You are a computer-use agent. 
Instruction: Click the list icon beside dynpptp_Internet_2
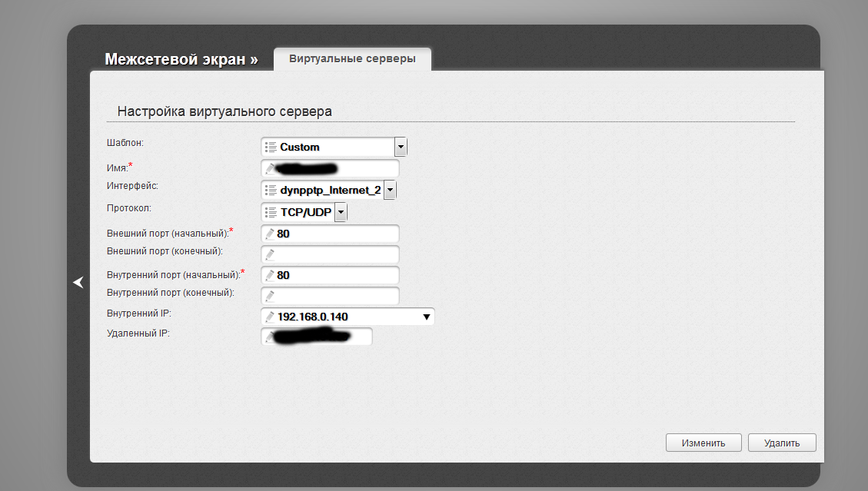point(270,190)
